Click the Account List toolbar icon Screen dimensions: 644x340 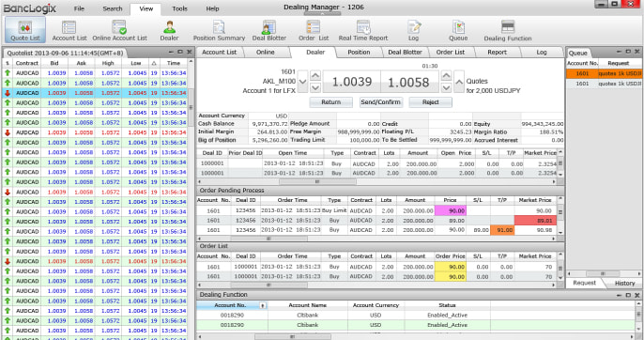[x=69, y=30]
